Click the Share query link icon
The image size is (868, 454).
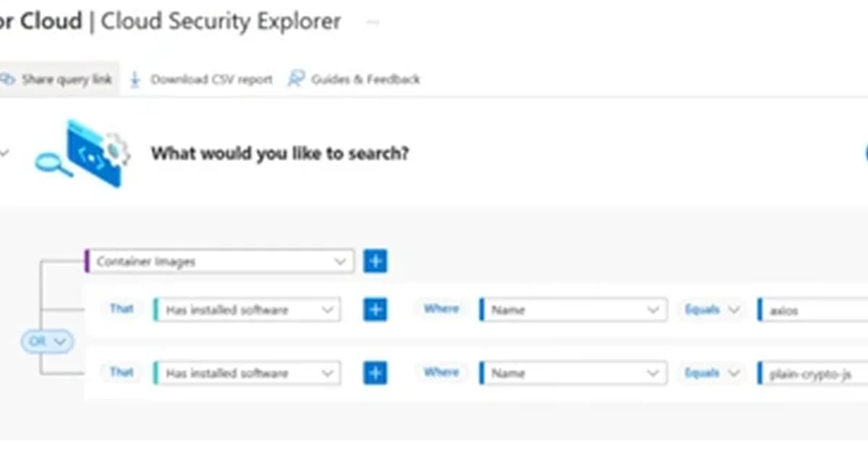[x=7, y=79]
